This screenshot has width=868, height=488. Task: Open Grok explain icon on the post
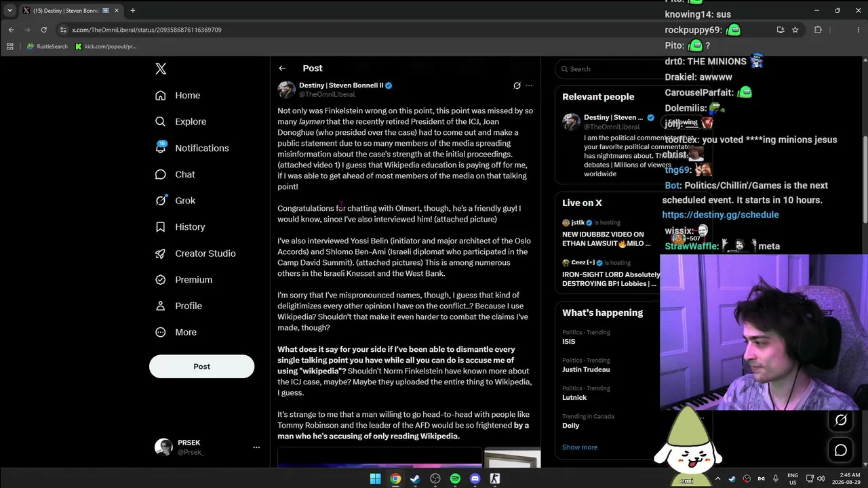pyautogui.click(x=517, y=85)
